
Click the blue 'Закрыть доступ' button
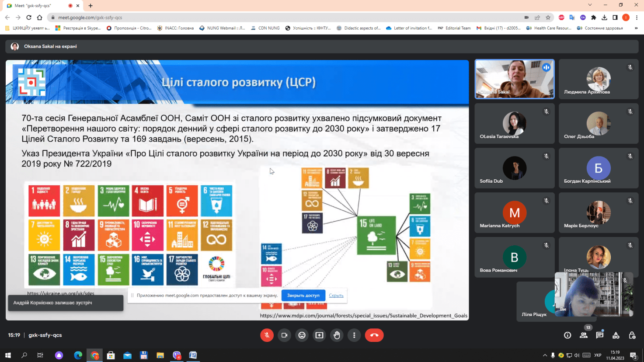coord(303,296)
